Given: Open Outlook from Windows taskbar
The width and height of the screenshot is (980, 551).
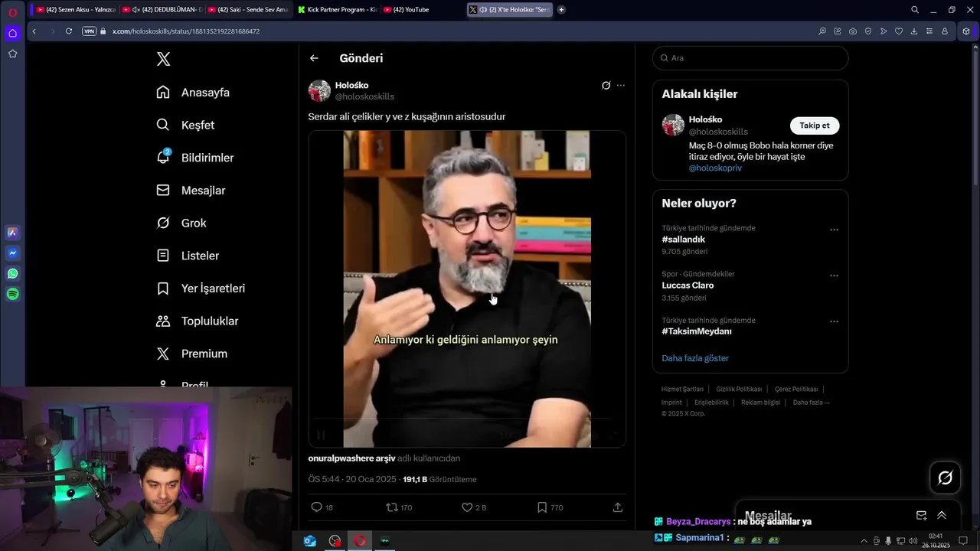Looking at the screenshot, I should pyautogui.click(x=310, y=541).
